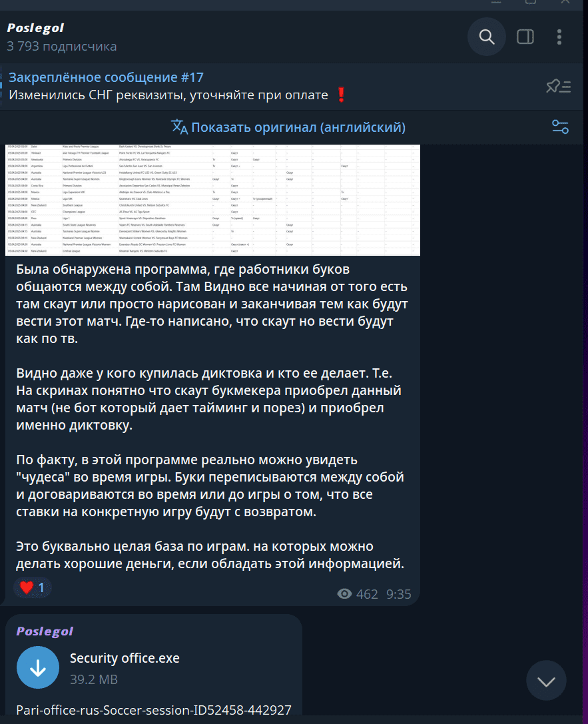Image resolution: width=588 pixels, height=724 pixels.
Task: Open the channel search magnifier icon
Action: coord(487,37)
